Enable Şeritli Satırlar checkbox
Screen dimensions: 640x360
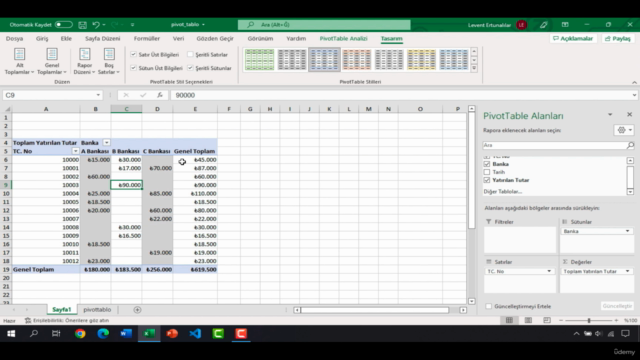190,54
